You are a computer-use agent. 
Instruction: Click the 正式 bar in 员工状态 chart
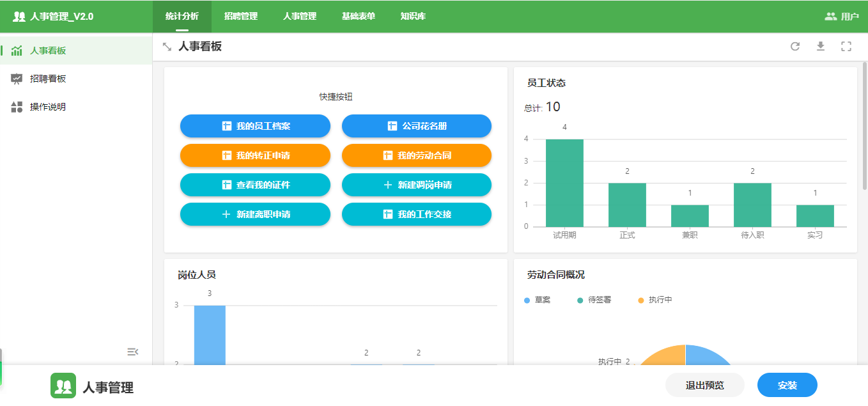click(x=627, y=205)
